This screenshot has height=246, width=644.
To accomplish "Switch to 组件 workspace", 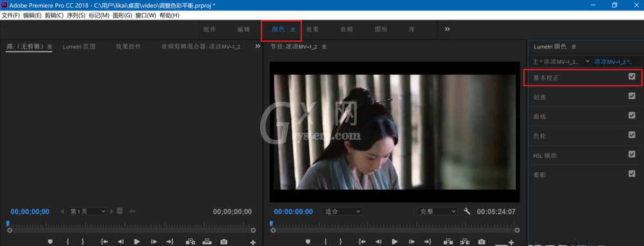I will coord(209,30).
